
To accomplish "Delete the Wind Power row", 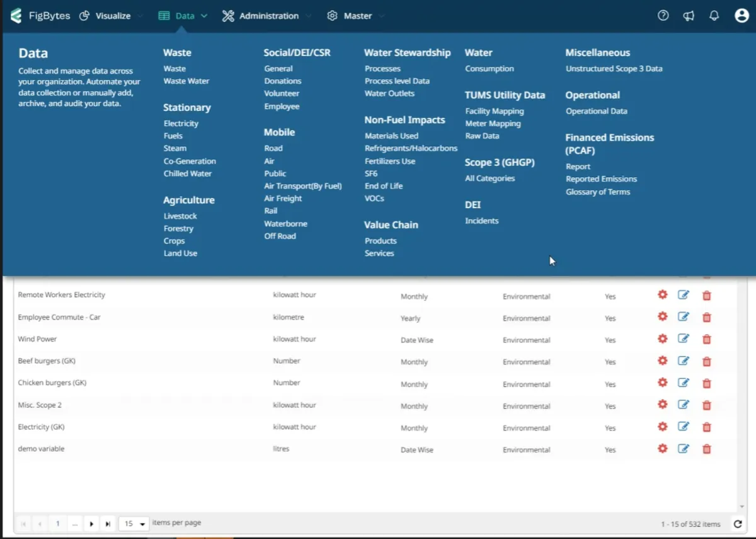I will point(707,339).
